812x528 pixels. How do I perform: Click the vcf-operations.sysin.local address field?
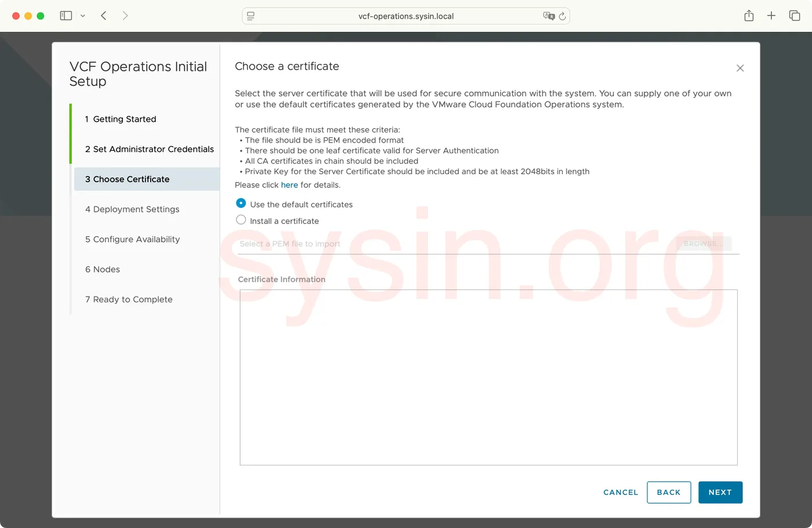[x=406, y=16]
